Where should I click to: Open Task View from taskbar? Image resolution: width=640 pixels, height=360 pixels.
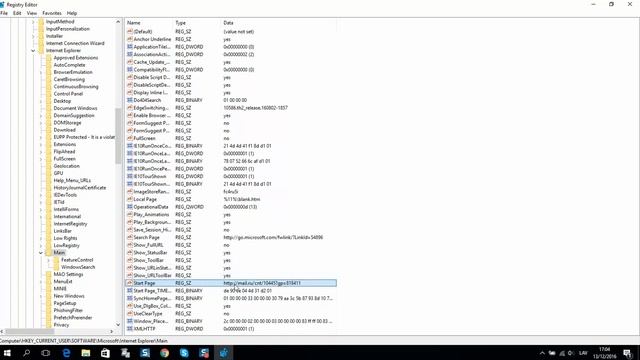[x=46, y=353]
